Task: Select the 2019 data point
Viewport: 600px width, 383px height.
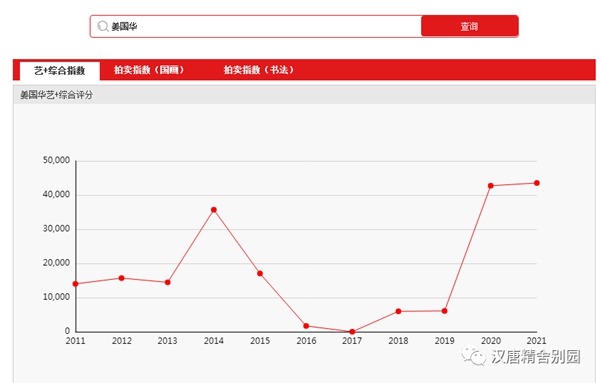Action: click(444, 311)
